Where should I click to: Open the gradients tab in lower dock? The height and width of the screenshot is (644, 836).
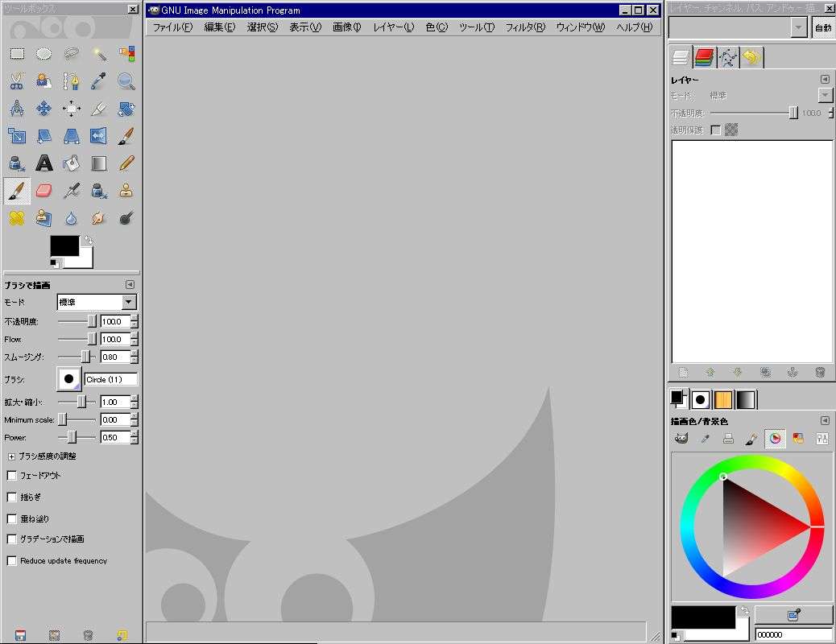click(x=746, y=399)
